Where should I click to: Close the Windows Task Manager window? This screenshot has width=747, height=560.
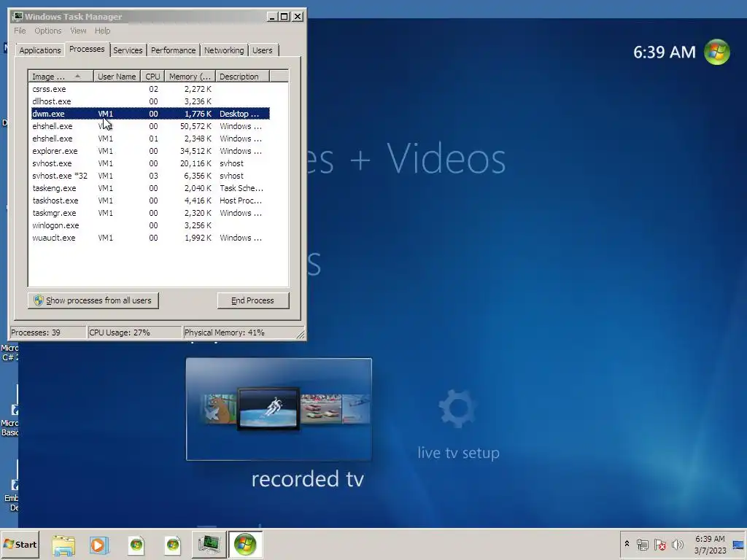[298, 17]
